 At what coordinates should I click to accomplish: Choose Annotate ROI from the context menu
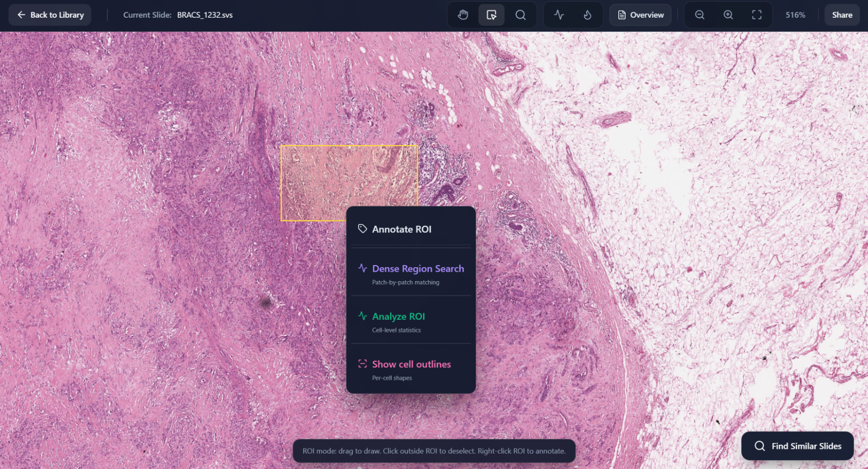[x=411, y=229]
